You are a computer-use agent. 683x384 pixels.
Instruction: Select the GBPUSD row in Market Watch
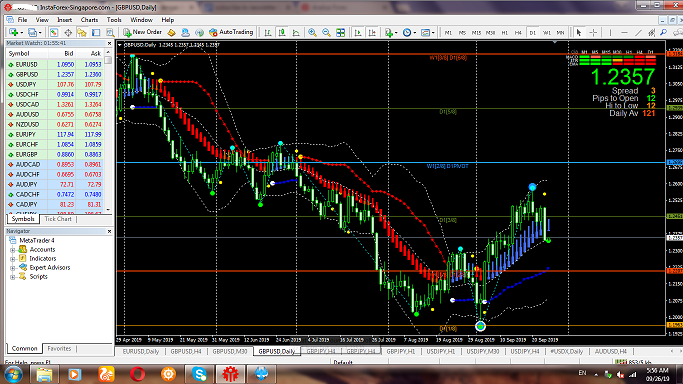55,74
